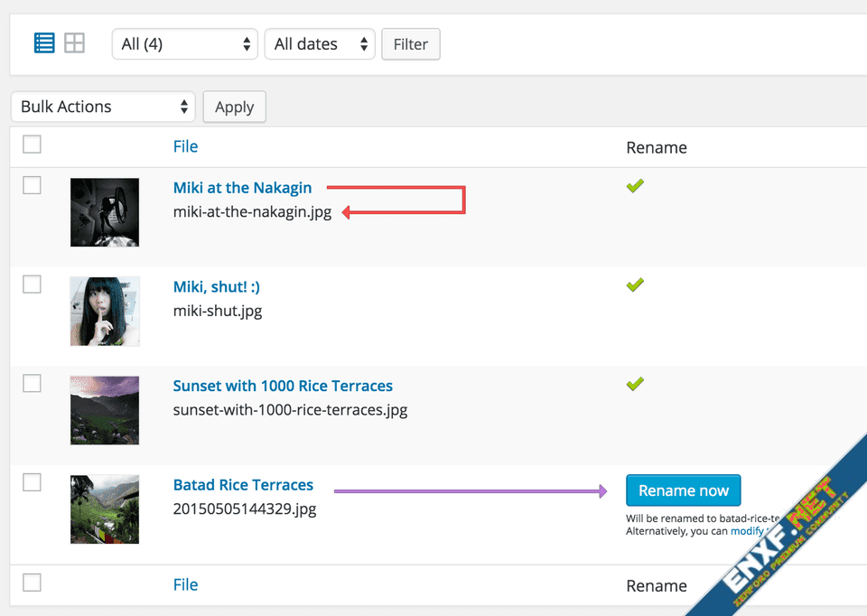
Task: Open the Bulk Actions dropdown
Action: (x=103, y=107)
